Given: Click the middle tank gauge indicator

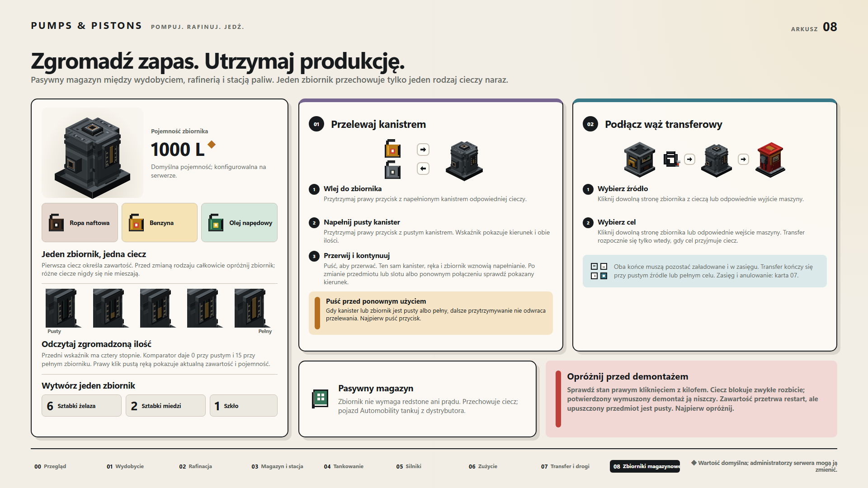Looking at the screenshot, I should [158, 308].
